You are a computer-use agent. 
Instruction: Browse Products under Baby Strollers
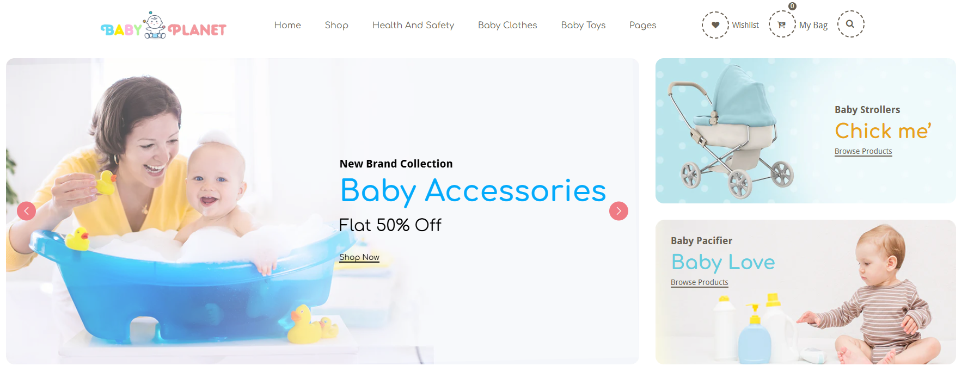point(863,151)
